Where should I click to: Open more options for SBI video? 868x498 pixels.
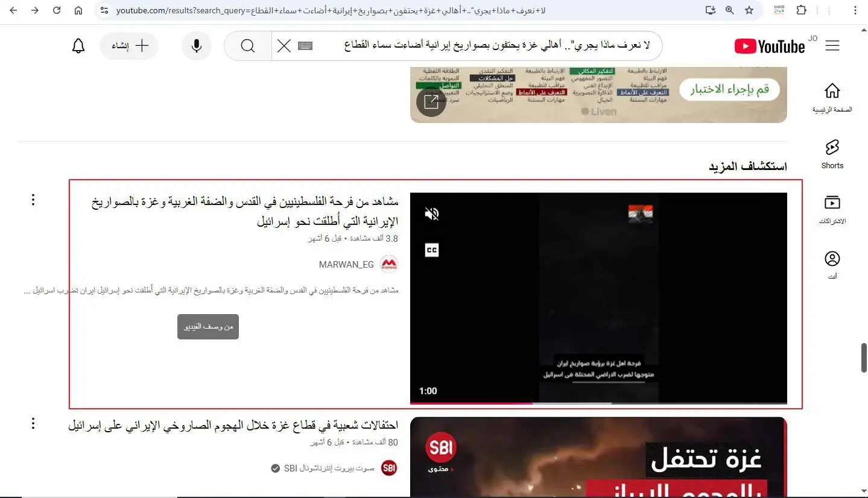tap(33, 423)
